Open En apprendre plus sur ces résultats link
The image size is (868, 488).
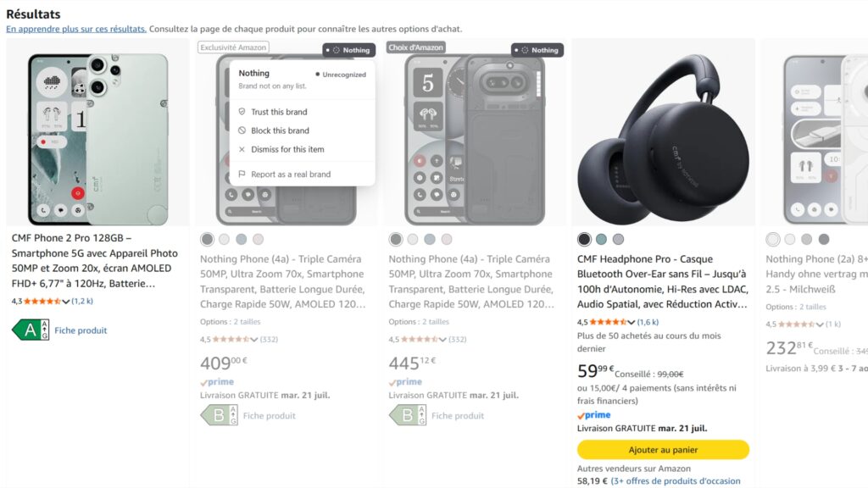click(76, 29)
